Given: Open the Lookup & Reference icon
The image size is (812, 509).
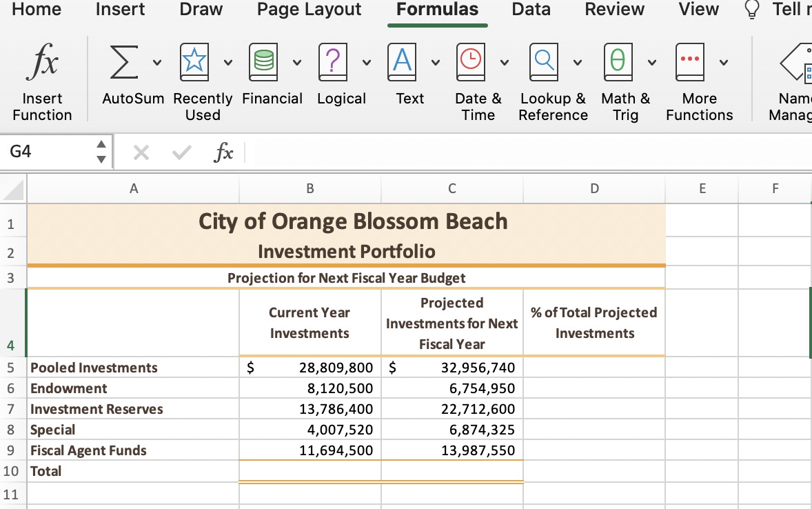Looking at the screenshot, I should pyautogui.click(x=544, y=62).
